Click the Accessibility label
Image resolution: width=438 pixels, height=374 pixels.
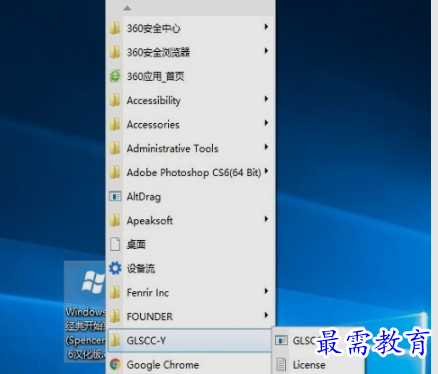click(x=154, y=101)
